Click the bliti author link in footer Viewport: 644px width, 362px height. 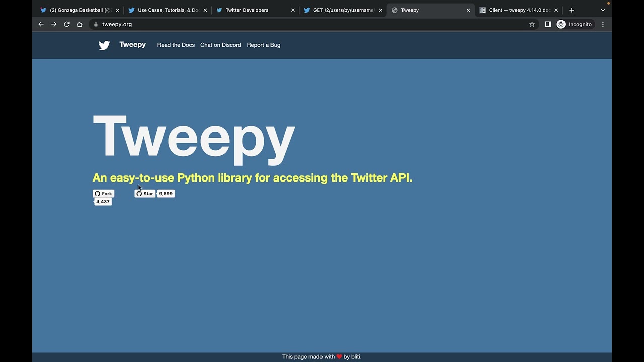click(x=356, y=357)
